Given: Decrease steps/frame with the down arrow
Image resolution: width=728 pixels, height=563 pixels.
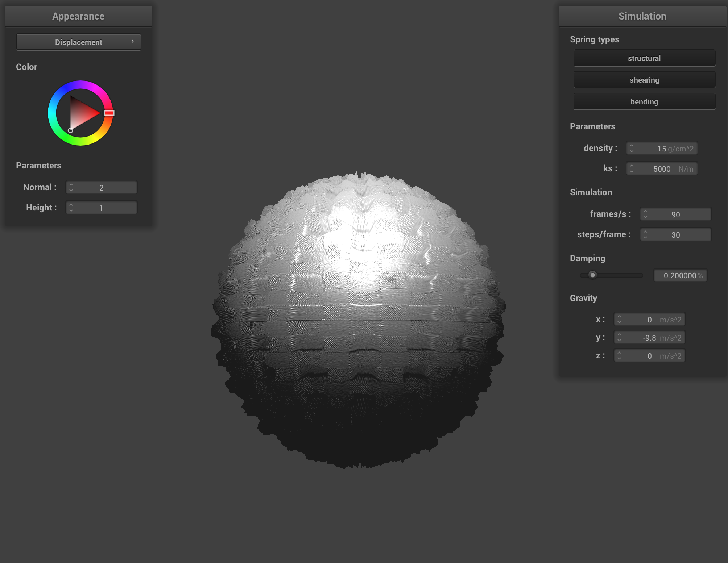Looking at the screenshot, I should [x=645, y=237].
